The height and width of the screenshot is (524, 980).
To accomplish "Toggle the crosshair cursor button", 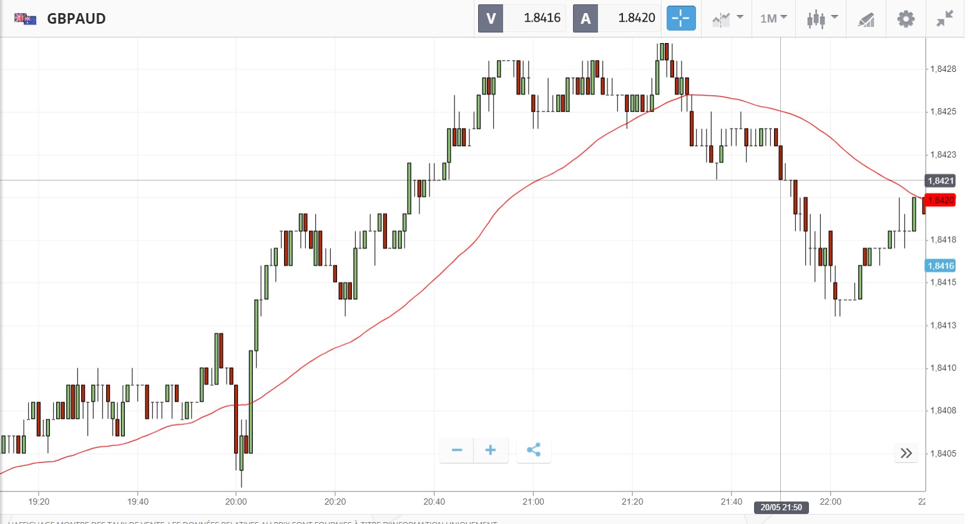I will click(x=680, y=18).
